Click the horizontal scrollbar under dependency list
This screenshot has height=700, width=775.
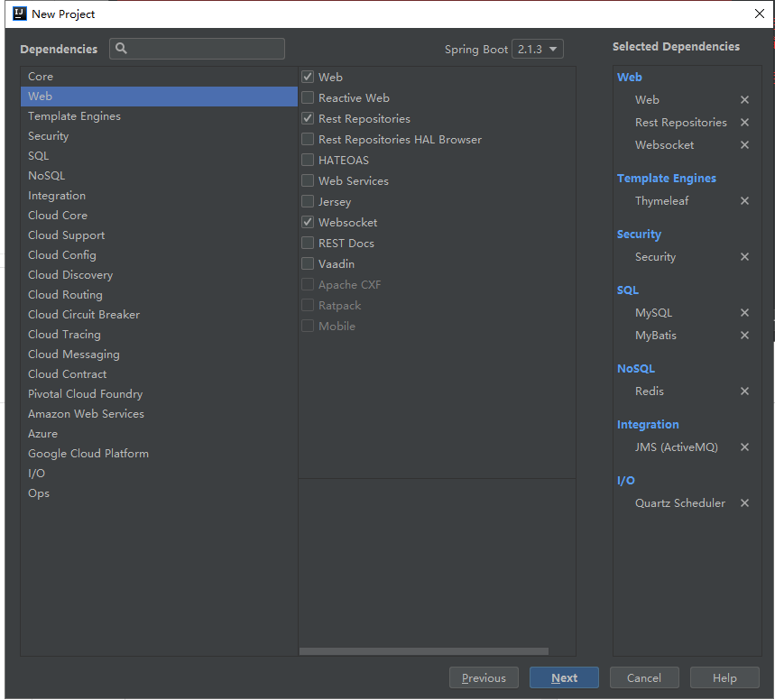pos(423,651)
